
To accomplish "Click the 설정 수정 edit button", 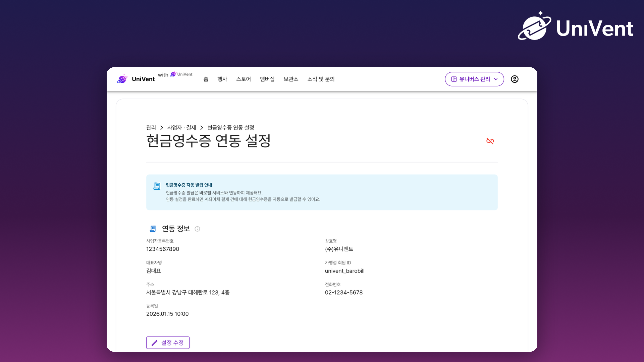I will point(168,343).
